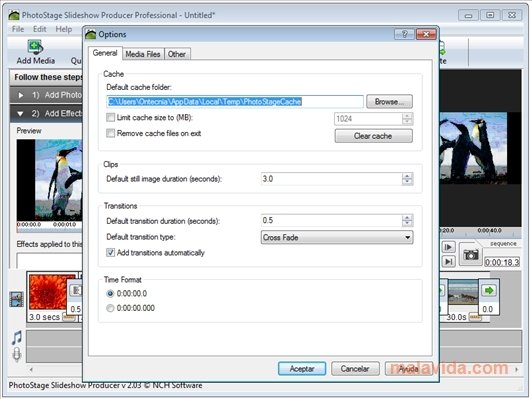Click the cache size 1024 field
Viewport: 532px width, 399px height.
click(x=368, y=119)
